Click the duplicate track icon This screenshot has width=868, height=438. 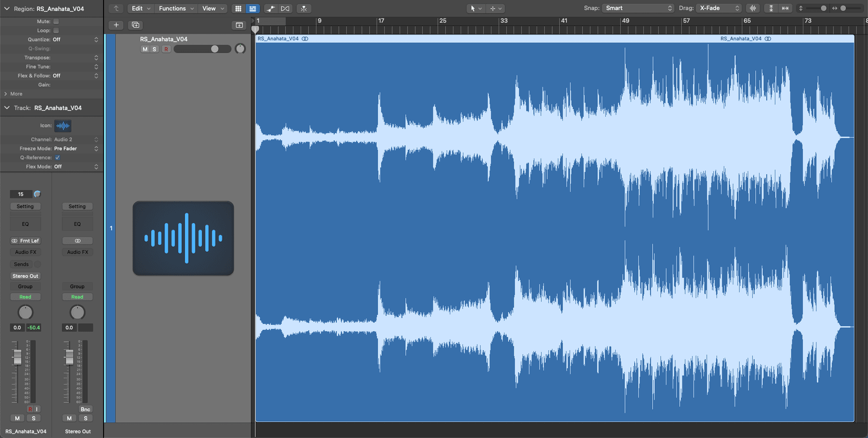pyautogui.click(x=136, y=25)
